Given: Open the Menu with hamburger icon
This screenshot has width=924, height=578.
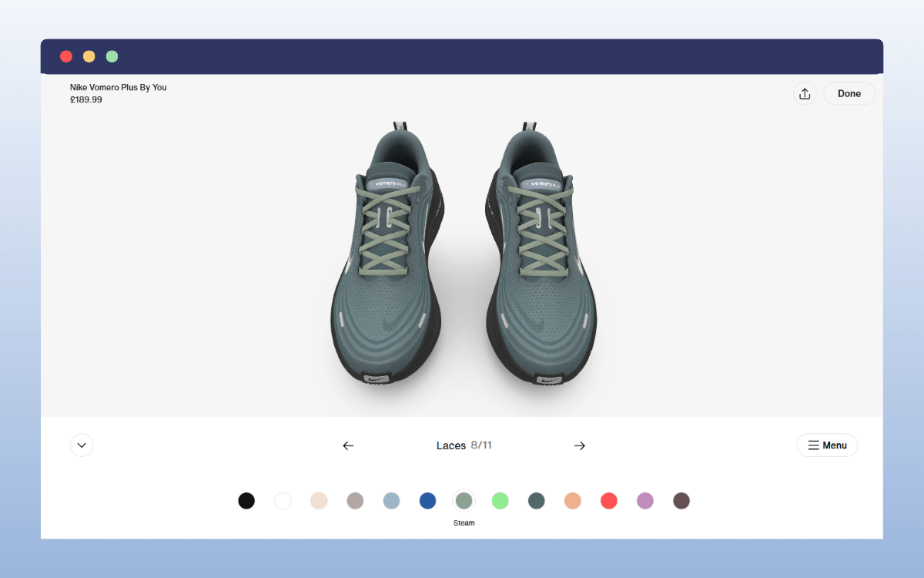Looking at the screenshot, I should [827, 445].
